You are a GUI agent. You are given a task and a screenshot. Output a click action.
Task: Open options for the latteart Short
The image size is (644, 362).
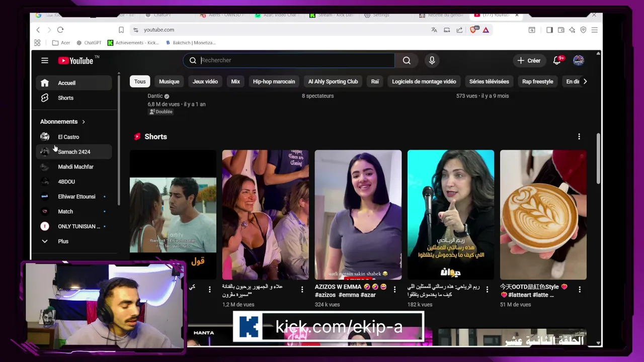click(x=580, y=289)
